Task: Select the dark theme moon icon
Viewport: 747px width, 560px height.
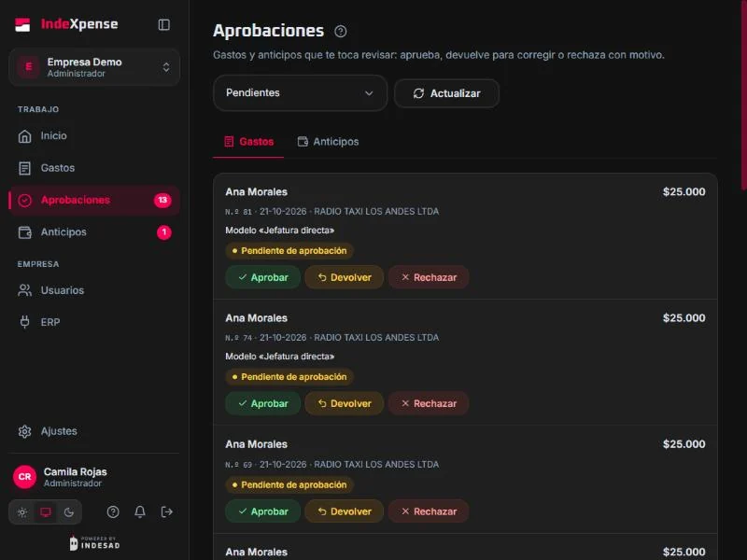Action: tap(69, 512)
